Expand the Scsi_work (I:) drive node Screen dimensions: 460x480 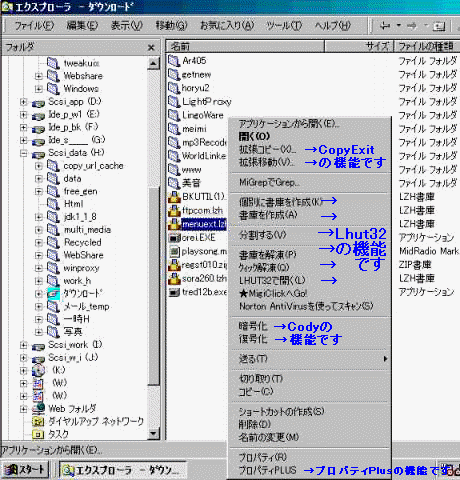23,345
